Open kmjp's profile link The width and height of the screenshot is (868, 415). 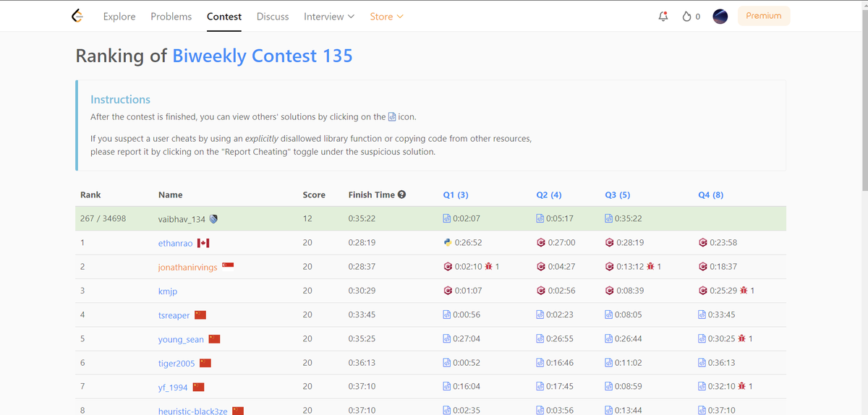pos(168,291)
